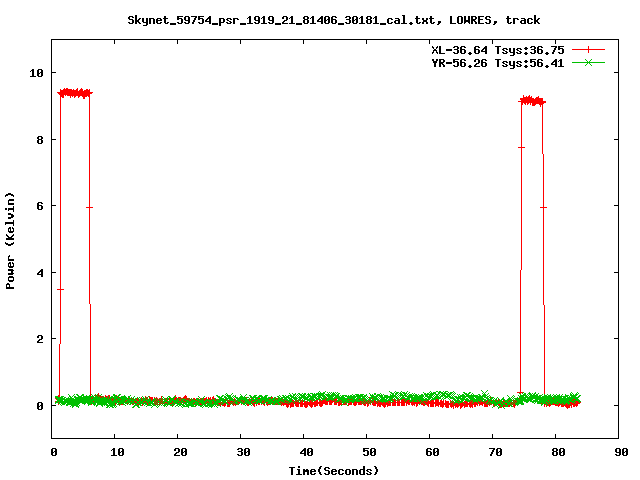The width and height of the screenshot is (640, 480).
Task: Click x-axis tick label 90
Action: coord(621,452)
